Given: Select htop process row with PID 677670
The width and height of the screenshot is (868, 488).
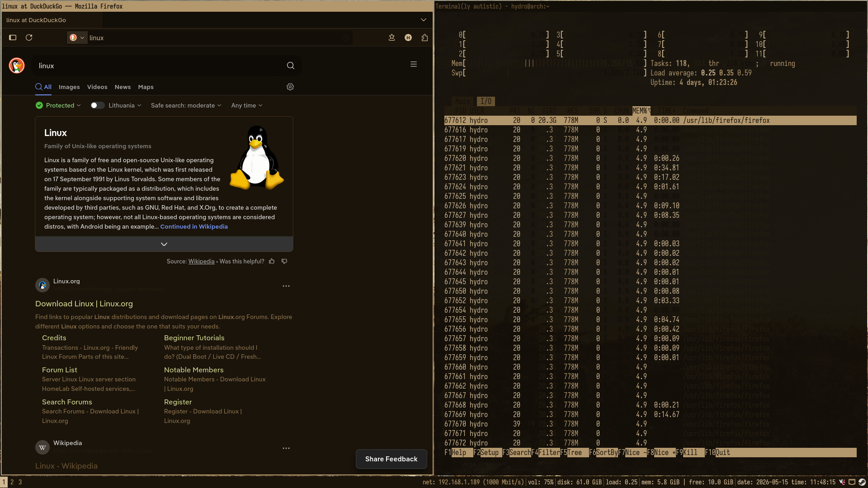Looking at the screenshot, I should (x=650, y=424).
